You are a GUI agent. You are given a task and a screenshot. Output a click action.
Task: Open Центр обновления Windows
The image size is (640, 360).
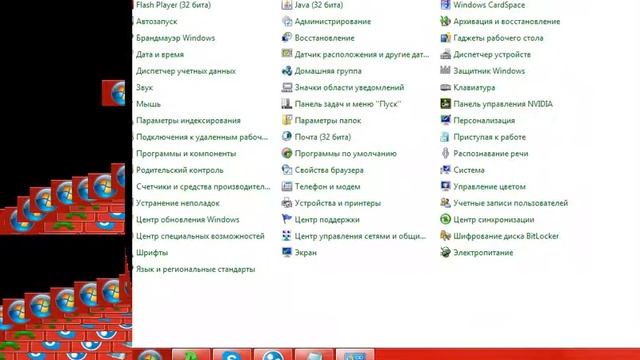188,219
